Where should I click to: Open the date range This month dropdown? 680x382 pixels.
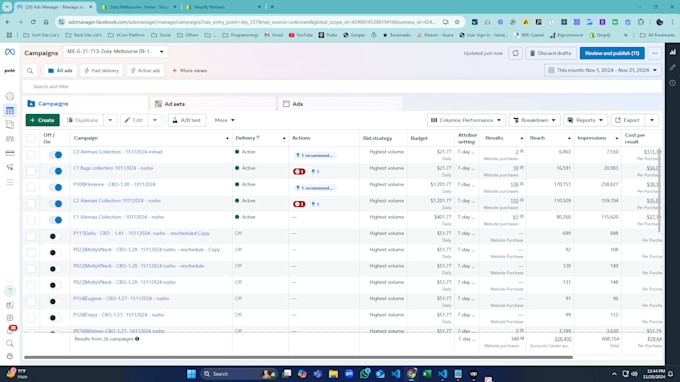[602, 70]
